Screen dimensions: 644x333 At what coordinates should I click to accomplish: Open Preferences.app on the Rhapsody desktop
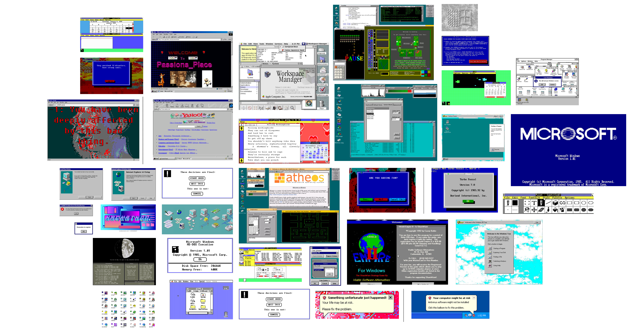pyautogui.click(x=322, y=91)
